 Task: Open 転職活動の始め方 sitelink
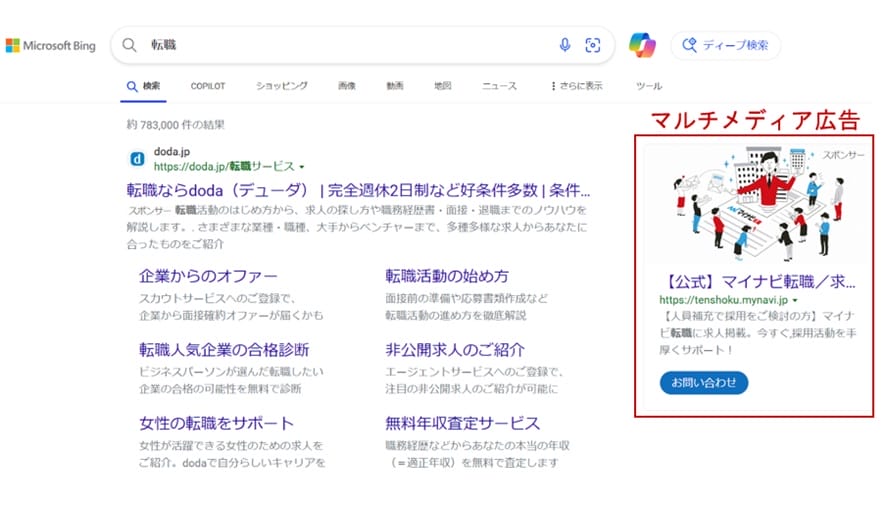click(447, 276)
